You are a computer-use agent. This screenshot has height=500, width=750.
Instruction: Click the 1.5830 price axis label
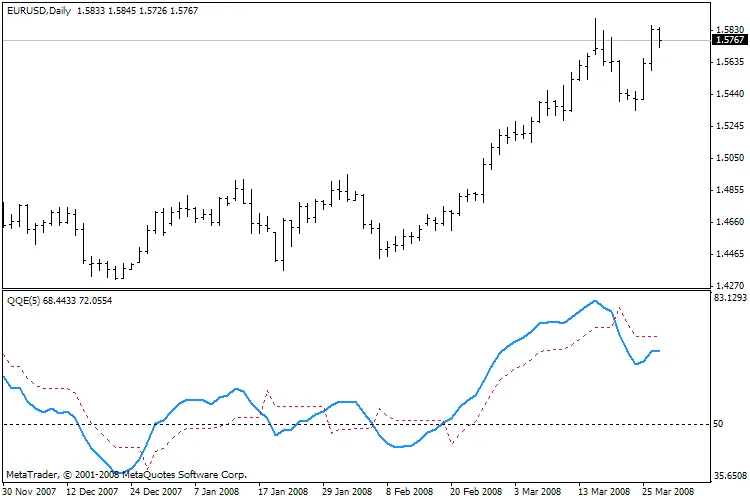click(x=729, y=31)
